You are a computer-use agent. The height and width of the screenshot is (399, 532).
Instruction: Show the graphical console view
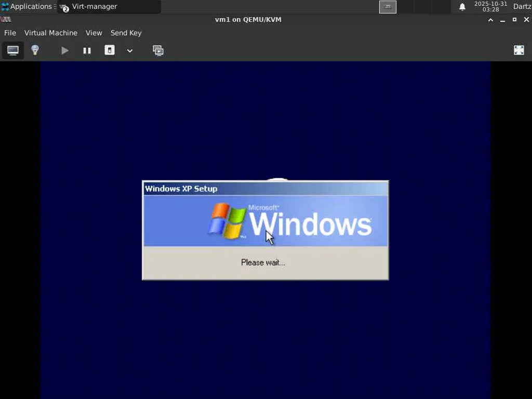13,50
